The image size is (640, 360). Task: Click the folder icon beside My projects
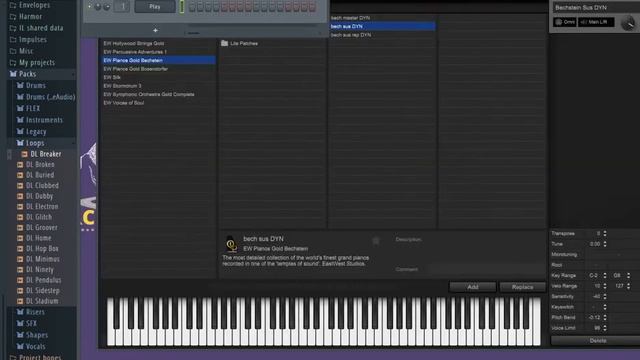[x=13, y=62]
